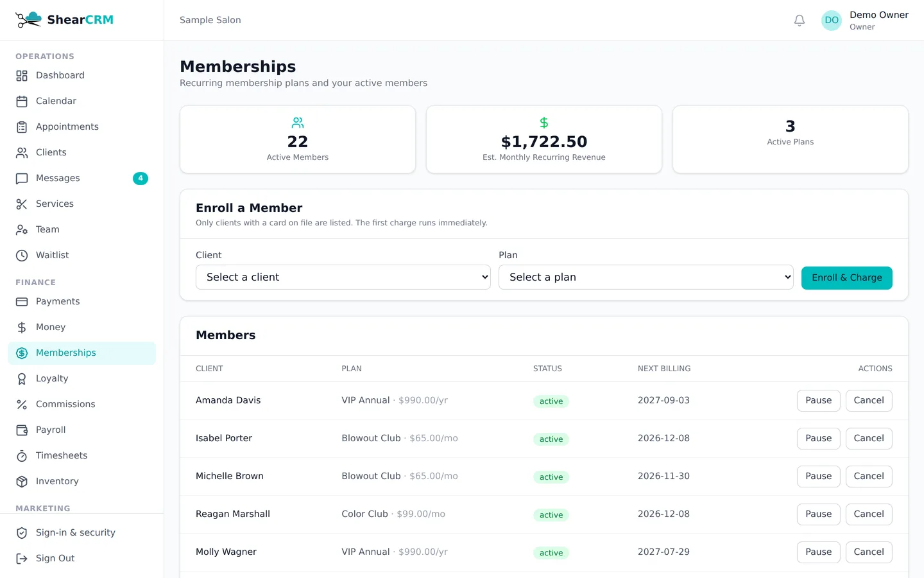Click the Money dollar sign icon
The height and width of the screenshot is (578, 924).
click(22, 328)
